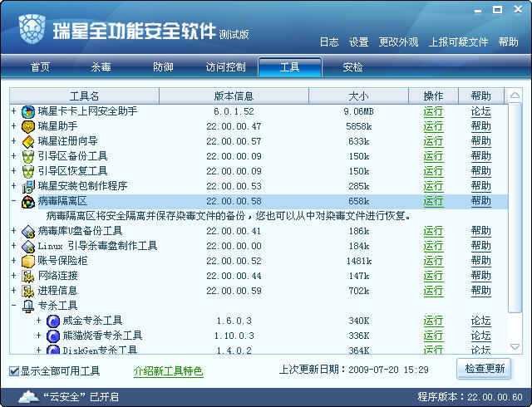Click the 引导区恢复工具 icon
Viewport: 532px width, 407px height.
[28, 171]
